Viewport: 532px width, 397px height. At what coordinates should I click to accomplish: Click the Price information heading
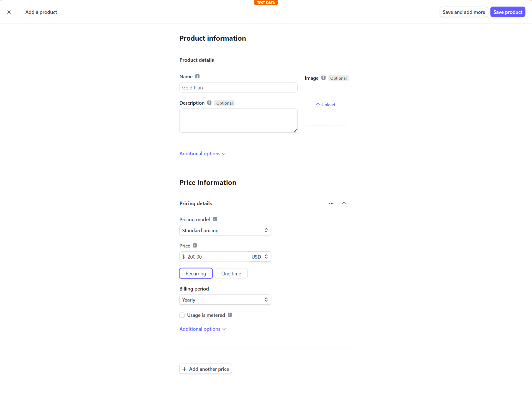click(x=208, y=182)
